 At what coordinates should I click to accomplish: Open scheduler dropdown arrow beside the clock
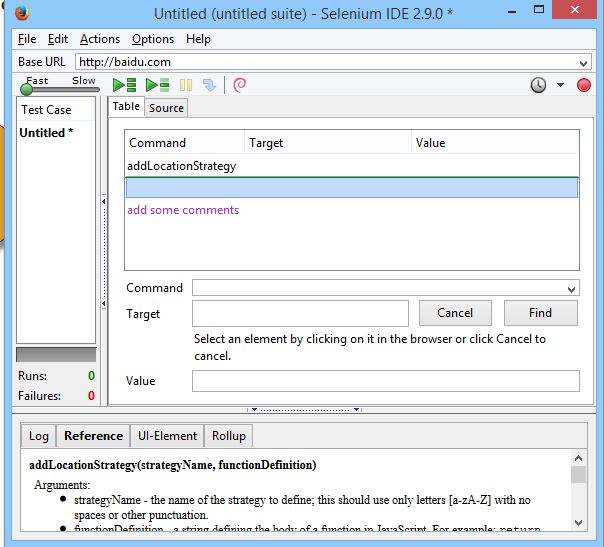click(560, 85)
